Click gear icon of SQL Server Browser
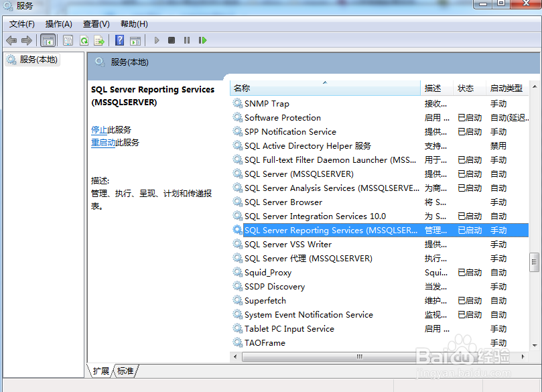The width and height of the screenshot is (542, 392). 237,202
